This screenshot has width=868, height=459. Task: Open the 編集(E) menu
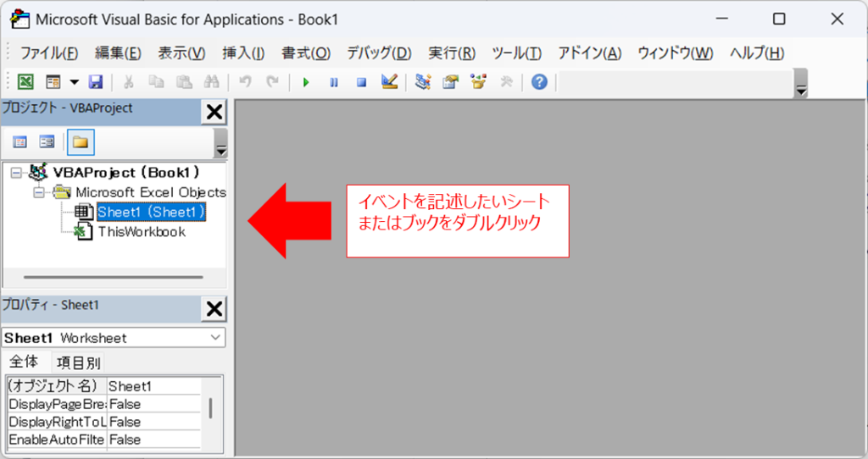(118, 53)
